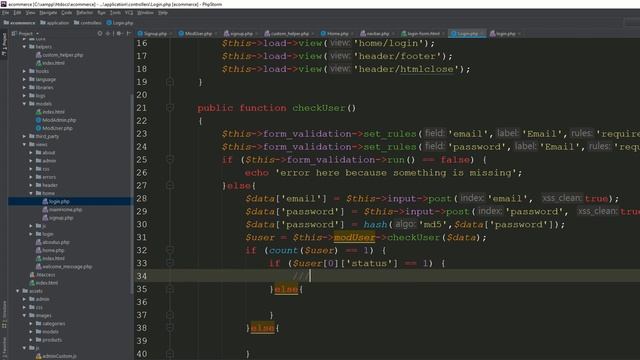Screen dimensions: 640x360
Task: Open the Navigate menu
Action: point(48,13)
